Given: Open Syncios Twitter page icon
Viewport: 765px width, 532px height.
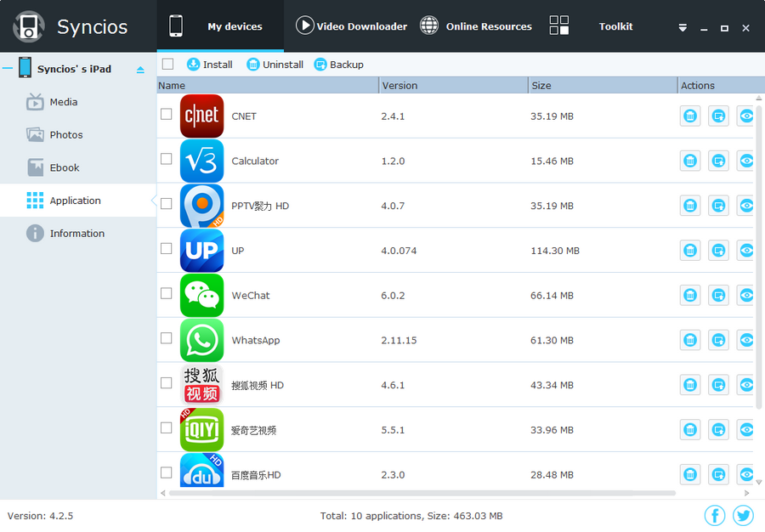Looking at the screenshot, I should [x=743, y=515].
